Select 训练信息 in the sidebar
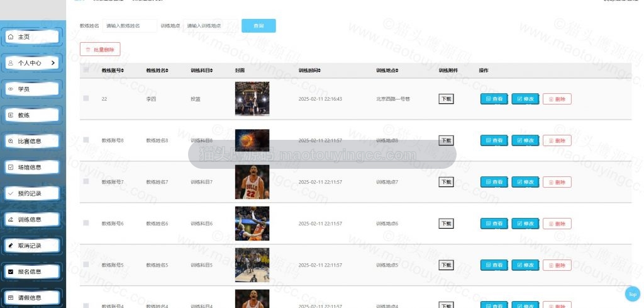This screenshot has height=308, width=644. (32, 219)
